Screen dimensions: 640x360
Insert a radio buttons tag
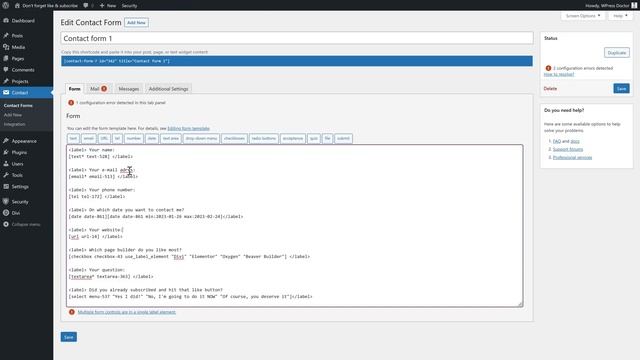pyautogui.click(x=264, y=139)
